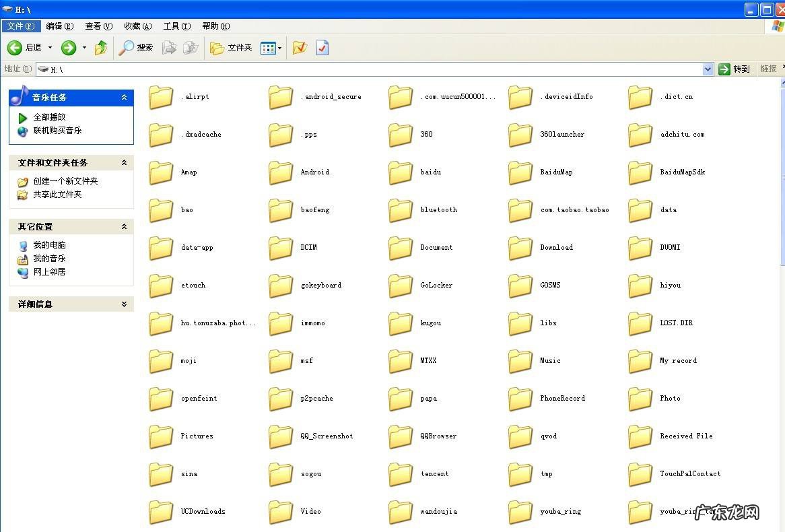The width and height of the screenshot is (785, 532).
Task: Select the tencent folder
Action: (401, 474)
